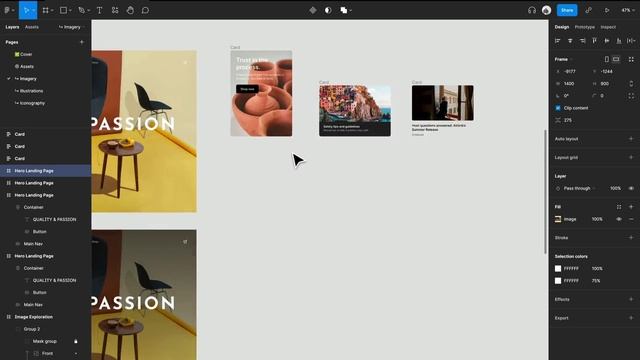
Task: Switch to the Design tab
Action: 562,27
